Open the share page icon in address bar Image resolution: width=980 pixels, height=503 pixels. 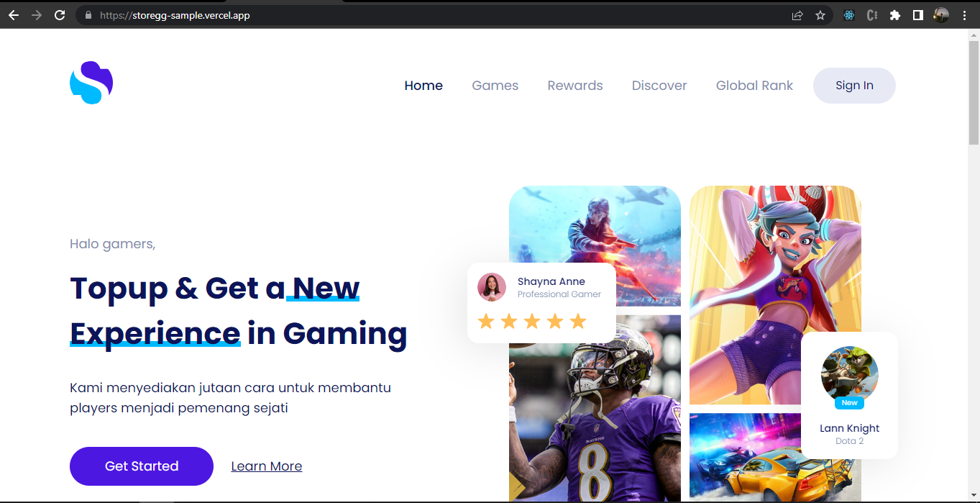click(797, 15)
